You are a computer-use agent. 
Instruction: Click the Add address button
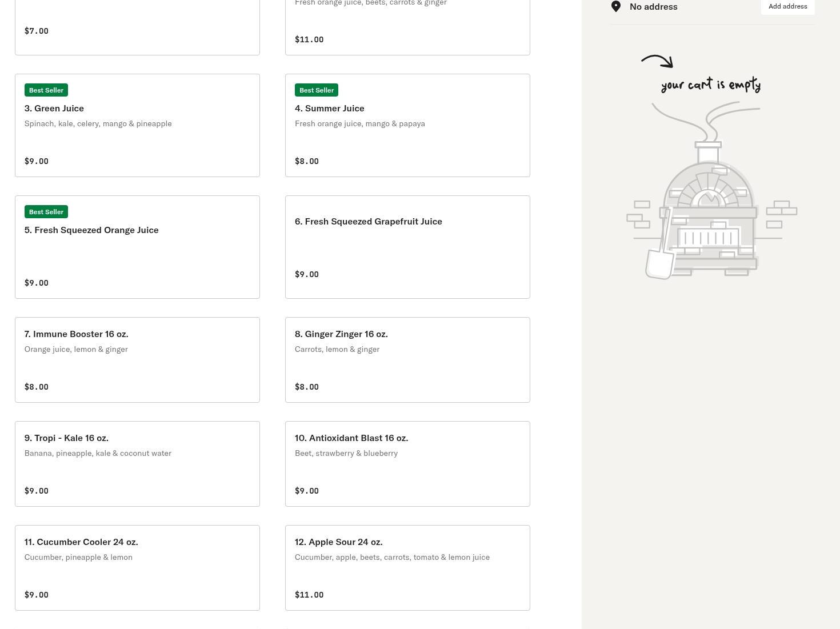click(787, 6)
